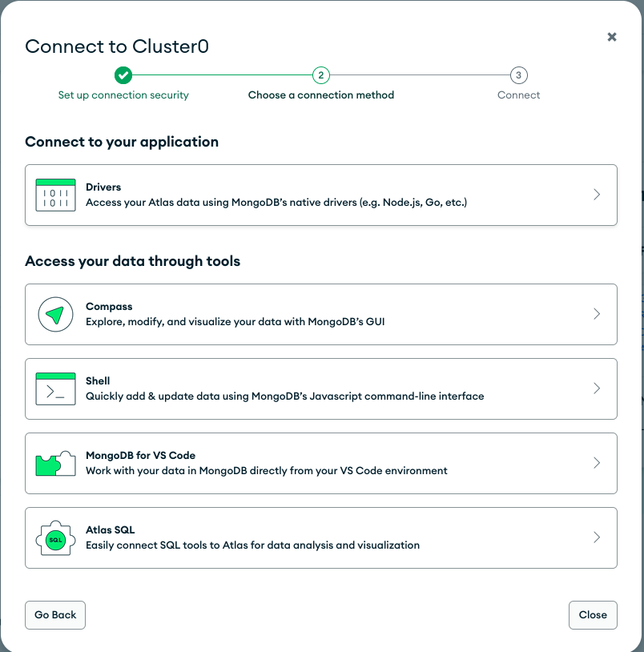Click the Drivers binary code icon
Viewport: 644px width, 652px height.
coord(55,195)
